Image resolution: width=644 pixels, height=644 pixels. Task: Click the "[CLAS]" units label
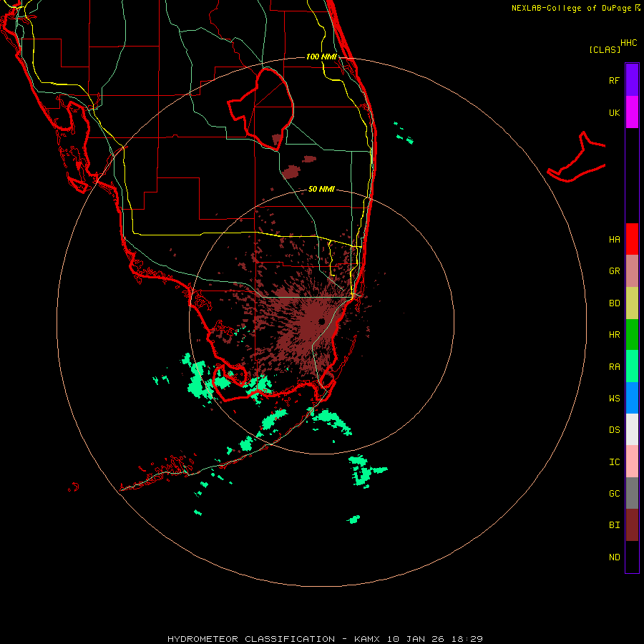pyautogui.click(x=605, y=49)
